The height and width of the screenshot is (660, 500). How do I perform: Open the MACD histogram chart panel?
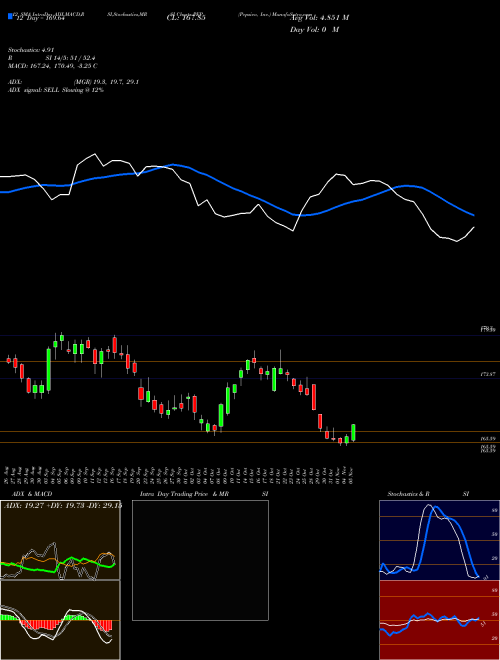pos(60,620)
